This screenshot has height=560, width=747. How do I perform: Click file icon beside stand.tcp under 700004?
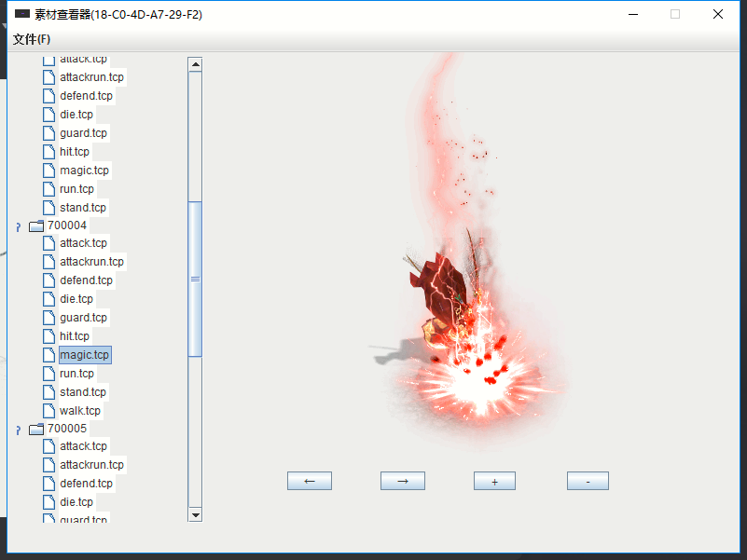(x=48, y=392)
